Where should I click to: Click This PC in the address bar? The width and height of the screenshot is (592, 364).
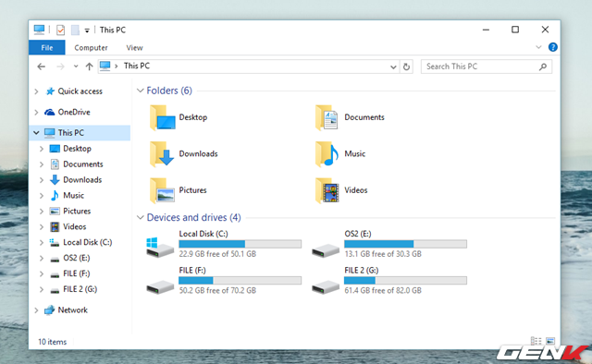(x=137, y=66)
